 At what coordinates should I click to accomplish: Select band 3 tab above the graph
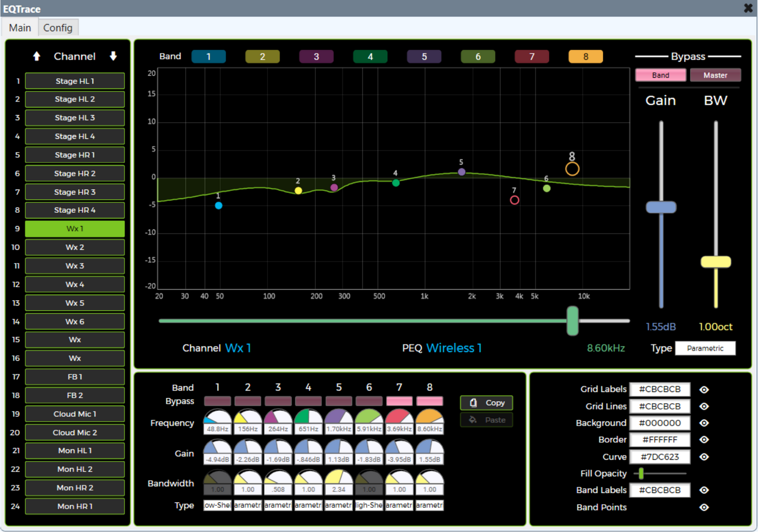(316, 57)
